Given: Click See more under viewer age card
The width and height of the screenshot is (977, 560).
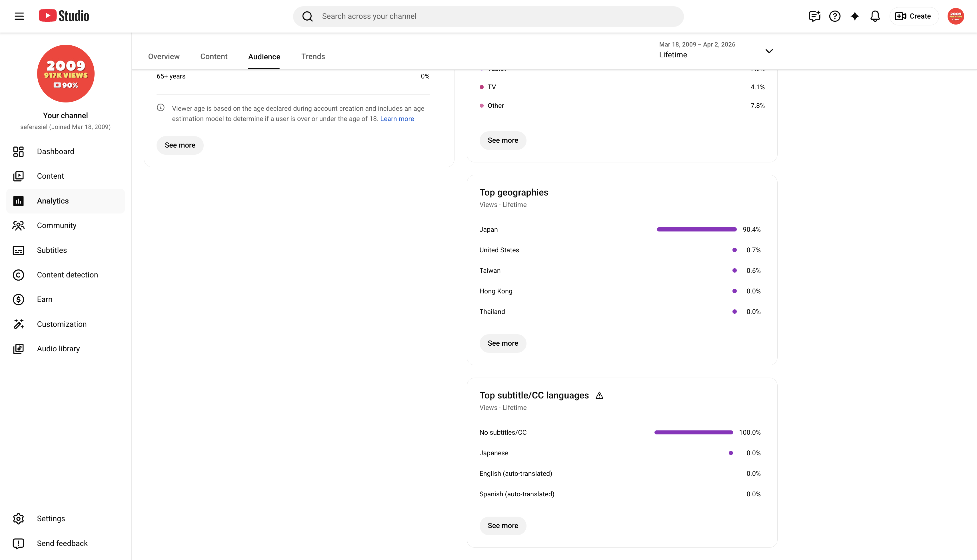Looking at the screenshot, I should [x=180, y=145].
